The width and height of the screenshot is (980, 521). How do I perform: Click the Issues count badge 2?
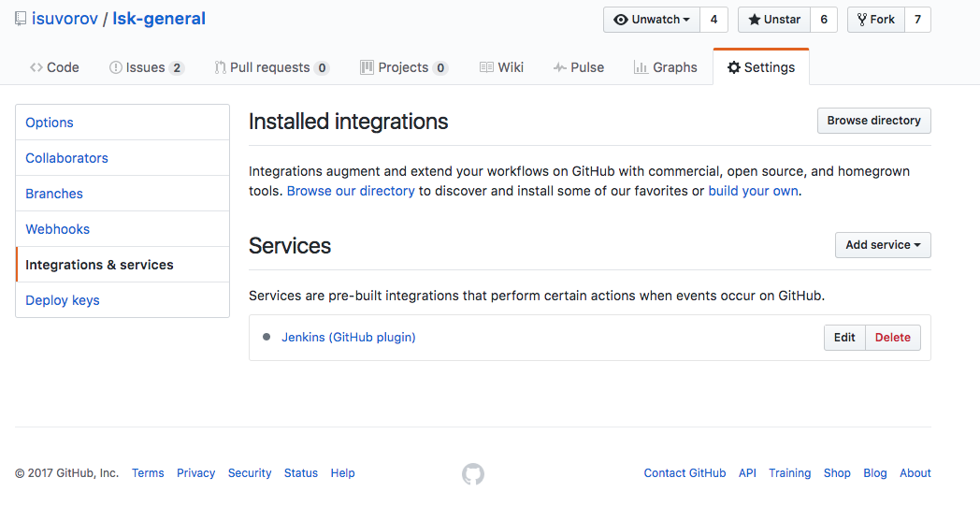click(x=177, y=68)
